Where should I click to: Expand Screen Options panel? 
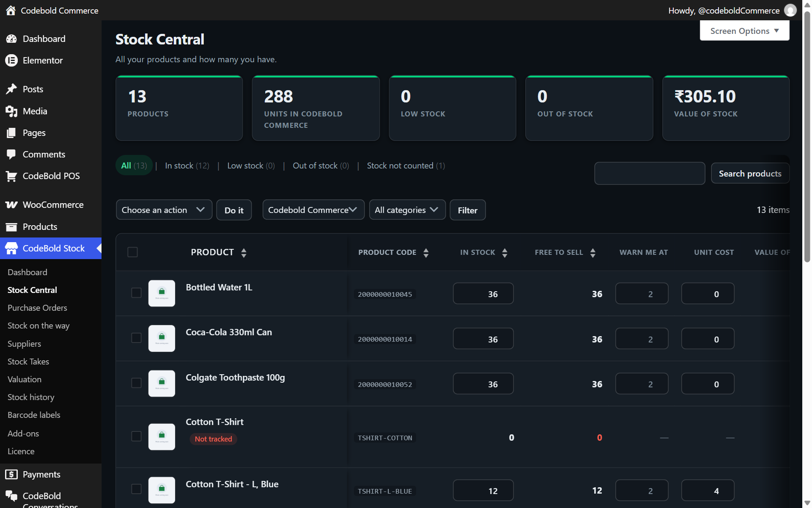point(744,30)
